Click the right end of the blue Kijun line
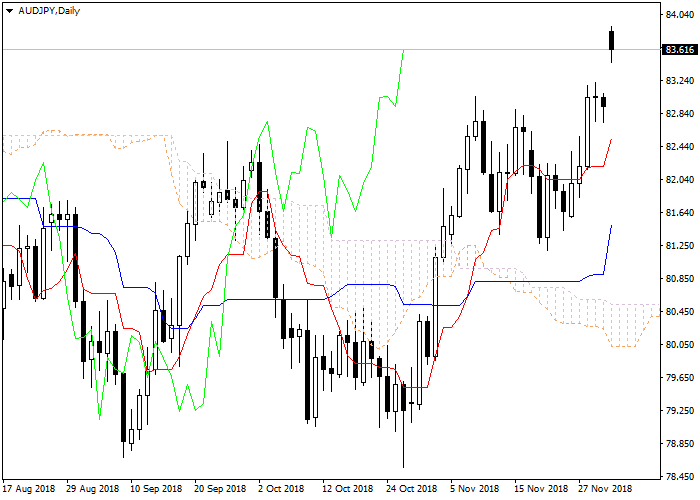 (x=611, y=227)
